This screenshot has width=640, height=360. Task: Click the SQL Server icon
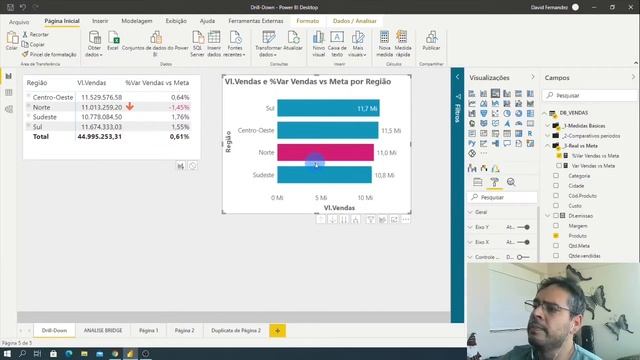[x=198, y=38]
